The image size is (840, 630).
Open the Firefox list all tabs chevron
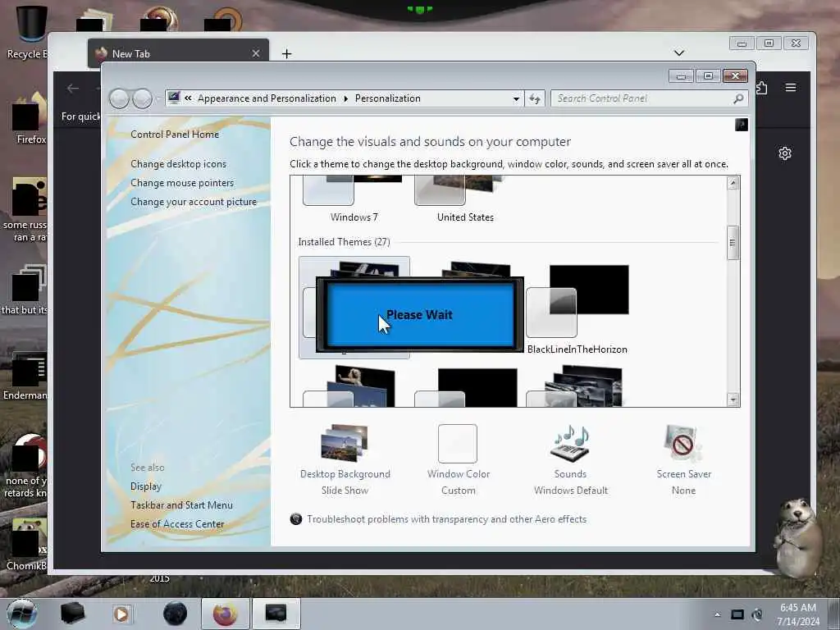click(679, 52)
